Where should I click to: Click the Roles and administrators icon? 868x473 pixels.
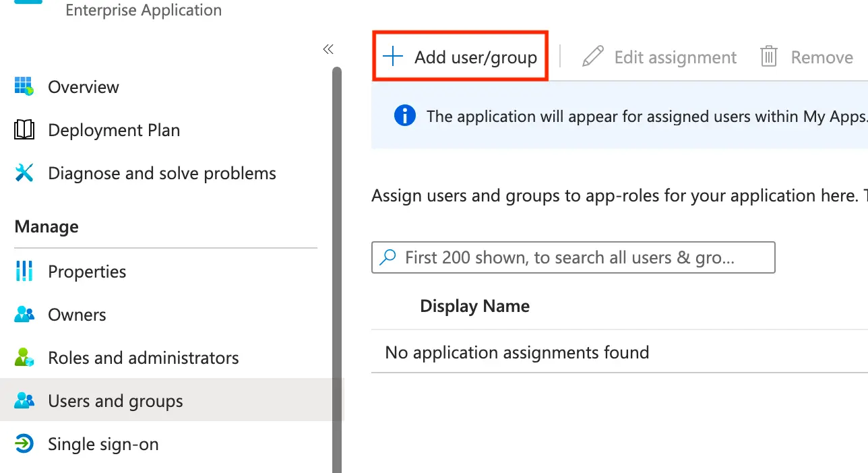click(x=24, y=358)
